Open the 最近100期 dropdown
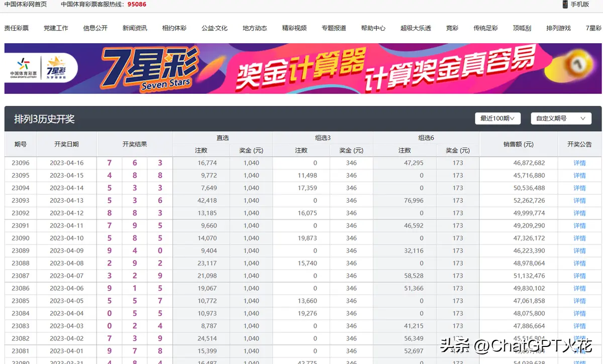 click(497, 118)
